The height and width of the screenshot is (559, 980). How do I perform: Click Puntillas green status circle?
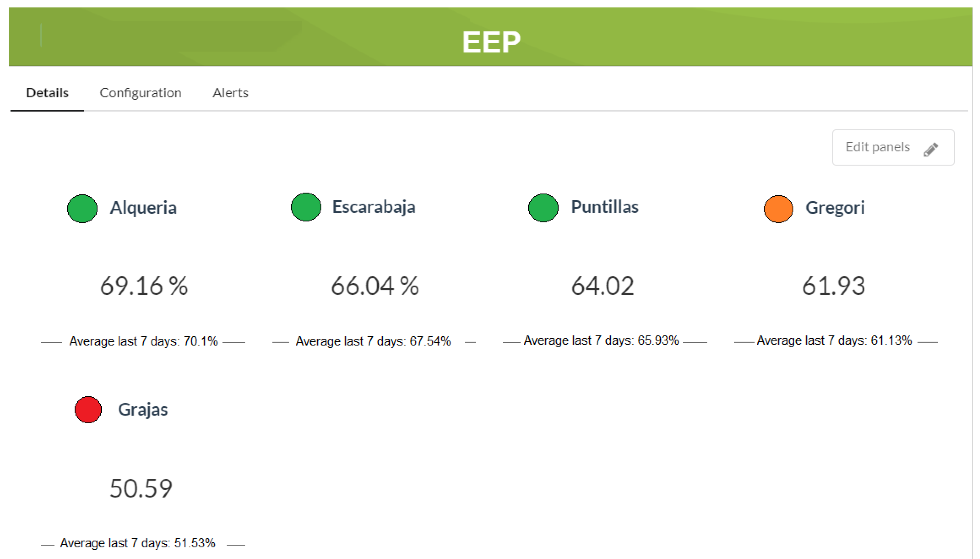[543, 208]
